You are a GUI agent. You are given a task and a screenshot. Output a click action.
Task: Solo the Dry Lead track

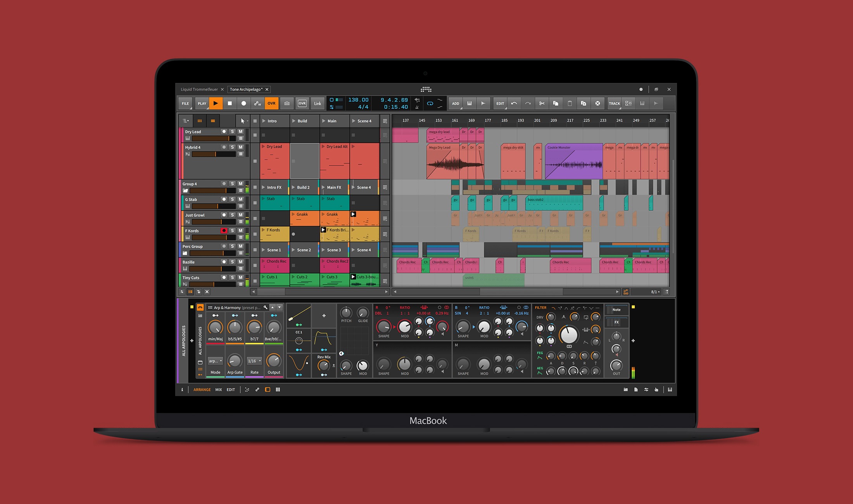(232, 132)
